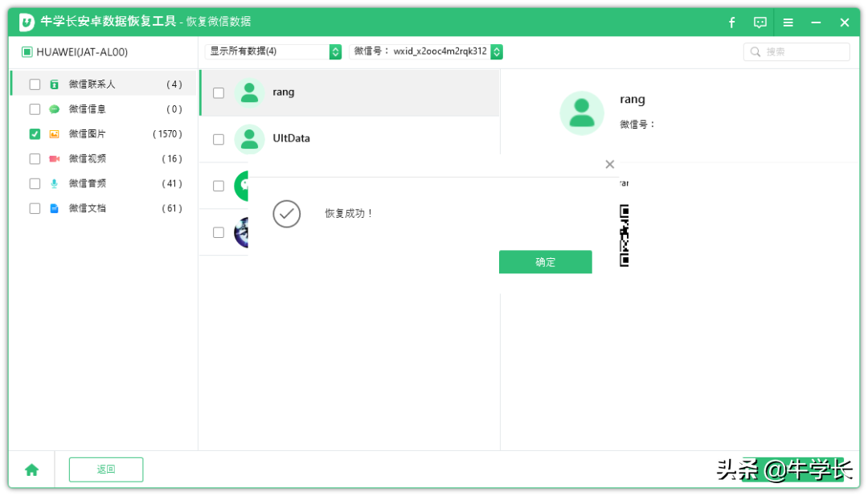Select 微信视频 category
The width and height of the screenshot is (868, 496).
point(104,159)
